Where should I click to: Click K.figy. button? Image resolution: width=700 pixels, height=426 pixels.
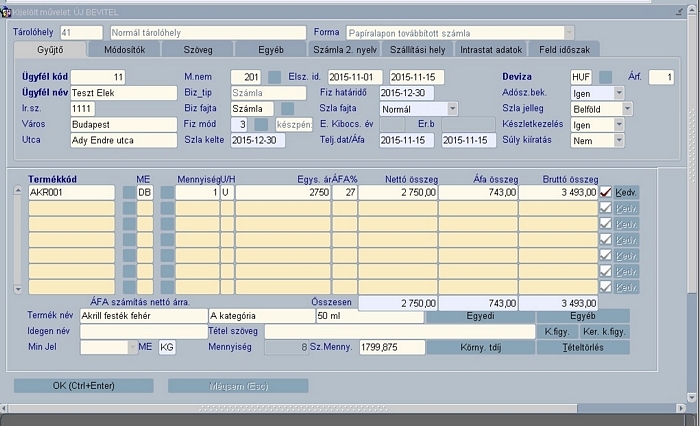click(557, 331)
